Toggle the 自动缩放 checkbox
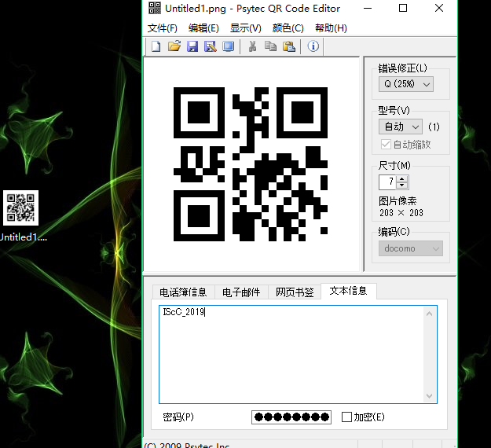This screenshot has width=491, height=448. click(x=386, y=145)
